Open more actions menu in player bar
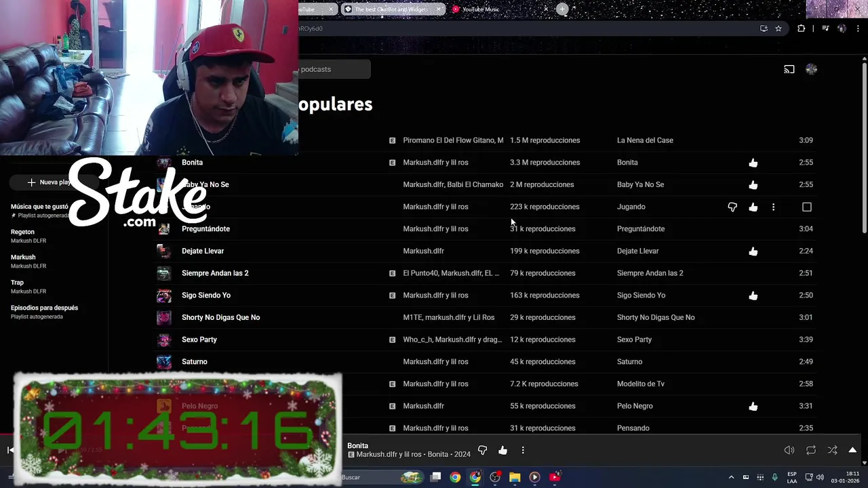868x488 pixels. (523, 450)
